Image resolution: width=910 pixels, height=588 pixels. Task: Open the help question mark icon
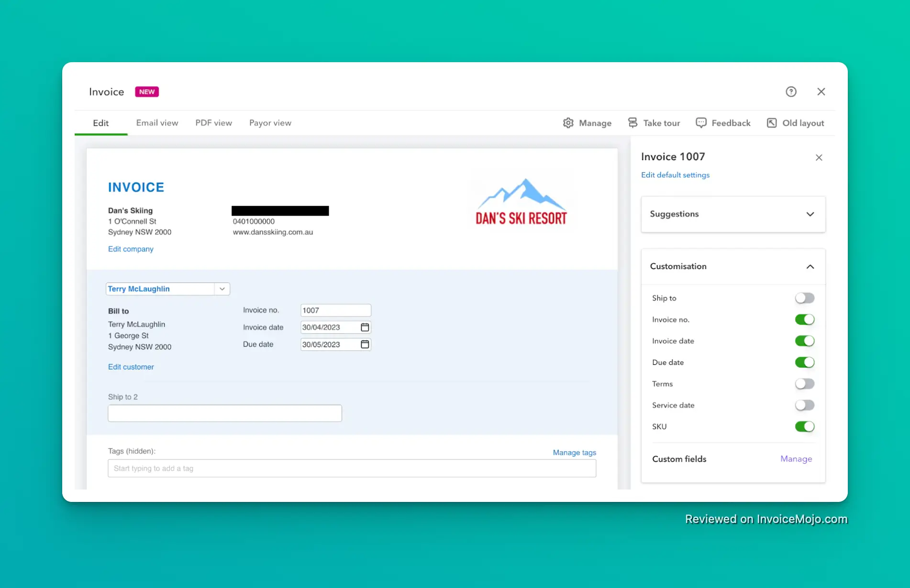(791, 91)
